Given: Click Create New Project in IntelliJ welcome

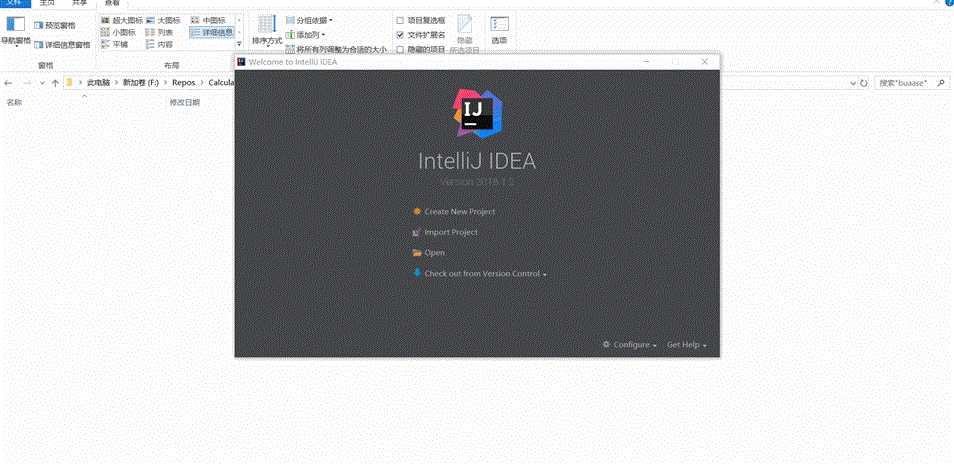Looking at the screenshot, I should 459,212.
